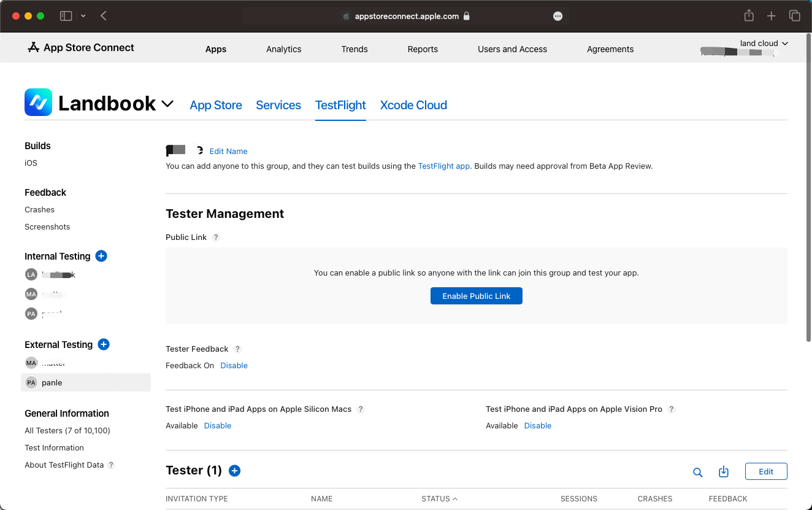The width and height of the screenshot is (812, 510).
Task: Show help for Apple Silicon Macs testing
Action: [361, 409]
